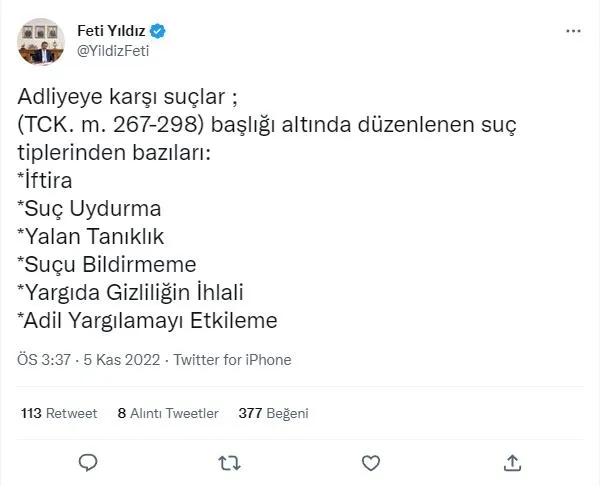Click the '*Yalan Tanıklık' line
Viewport: 606px width, 486px height.
point(89,239)
